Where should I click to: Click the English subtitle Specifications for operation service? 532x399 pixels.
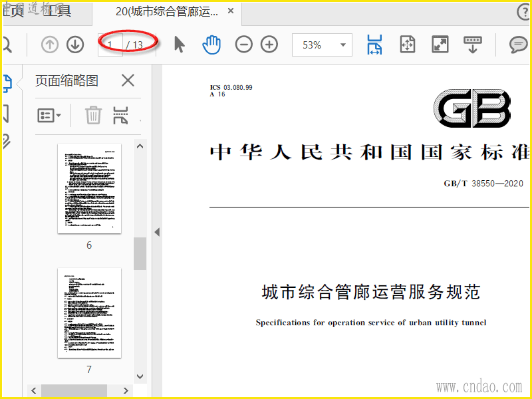[371, 323]
